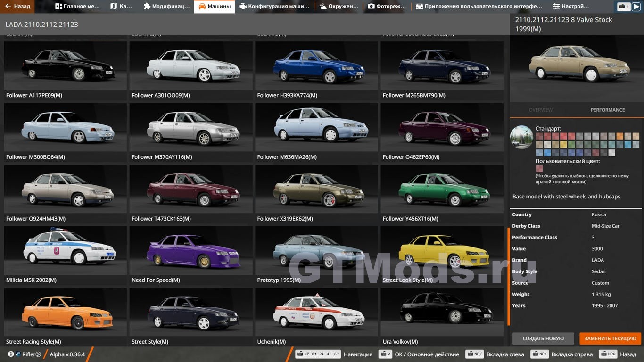
Task: Click the play arrow icon in the top-right corner
Action: coord(636,7)
